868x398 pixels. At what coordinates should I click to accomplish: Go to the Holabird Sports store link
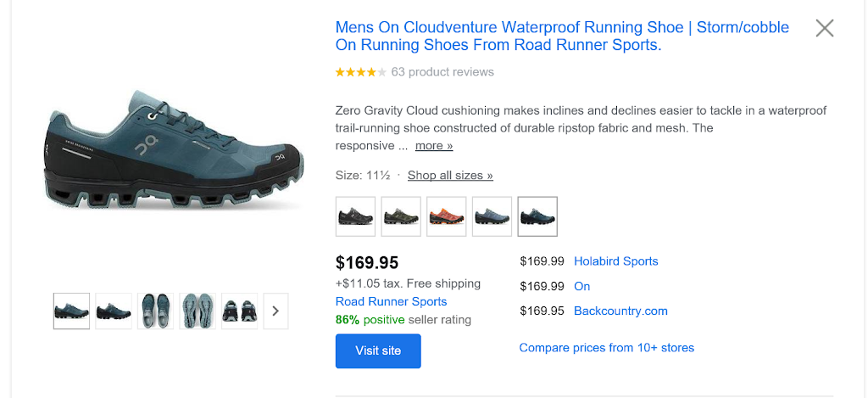[616, 261]
